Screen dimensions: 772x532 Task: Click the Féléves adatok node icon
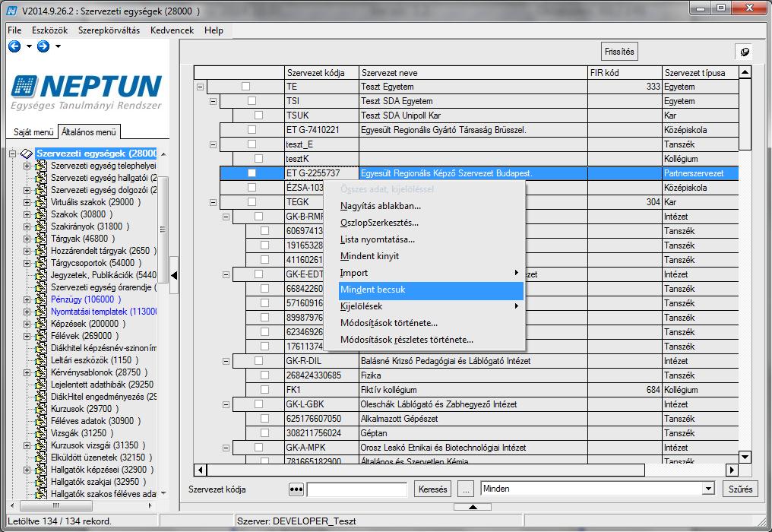coord(41,421)
